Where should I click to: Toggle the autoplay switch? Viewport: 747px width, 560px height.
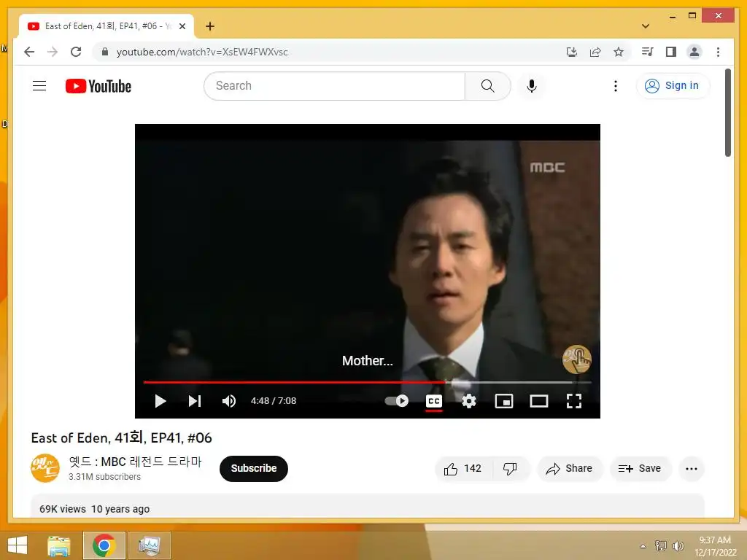click(396, 401)
